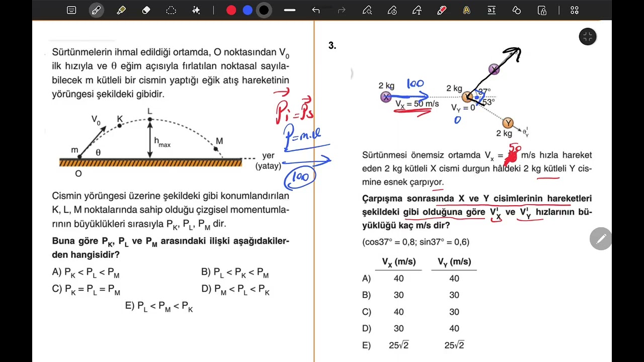Click question 3 row A) 40 40

coord(413,279)
